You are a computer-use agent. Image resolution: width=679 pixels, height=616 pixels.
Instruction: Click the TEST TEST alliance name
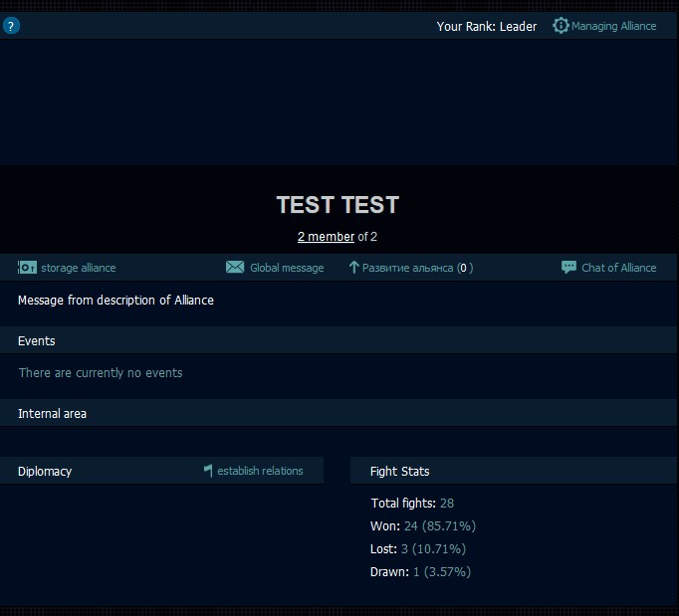pyautogui.click(x=338, y=205)
